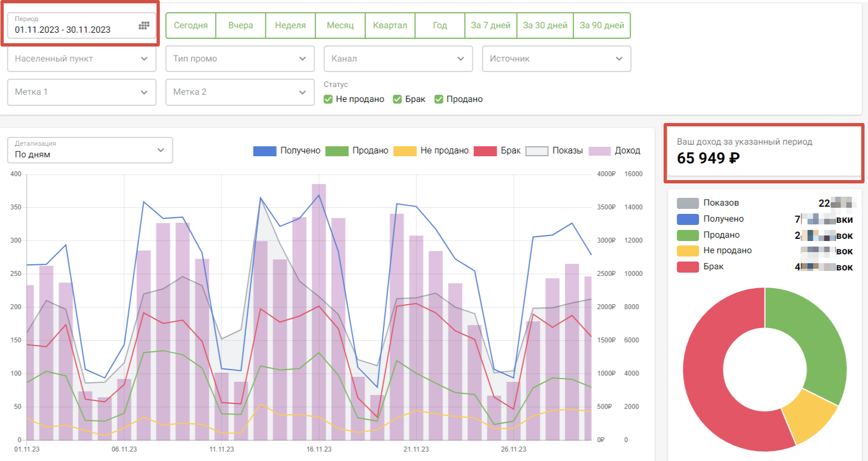Uncheck the Брак status checkbox
Image resolution: width=868 pixels, height=461 pixels.
click(397, 99)
